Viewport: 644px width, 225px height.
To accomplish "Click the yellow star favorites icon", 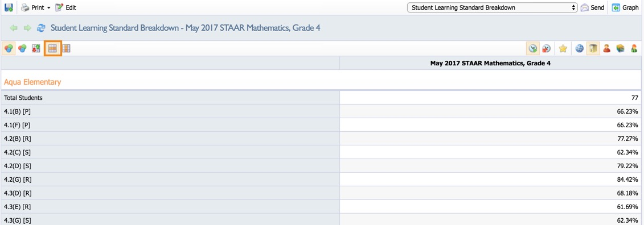I will [x=563, y=48].
